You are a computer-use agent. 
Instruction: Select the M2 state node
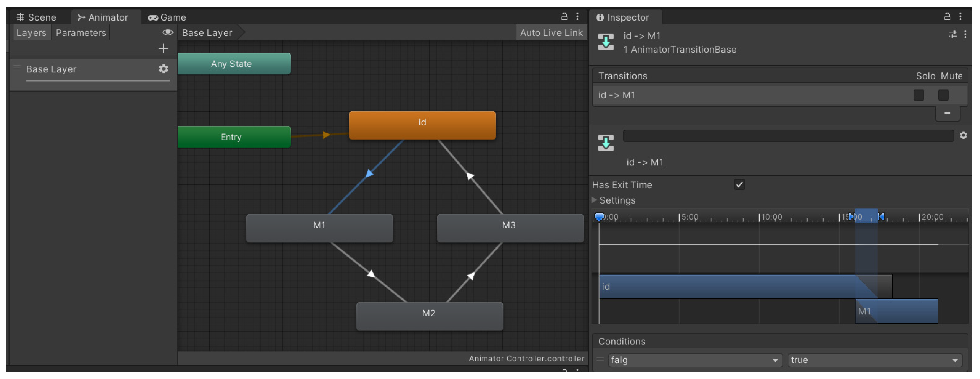429,316
